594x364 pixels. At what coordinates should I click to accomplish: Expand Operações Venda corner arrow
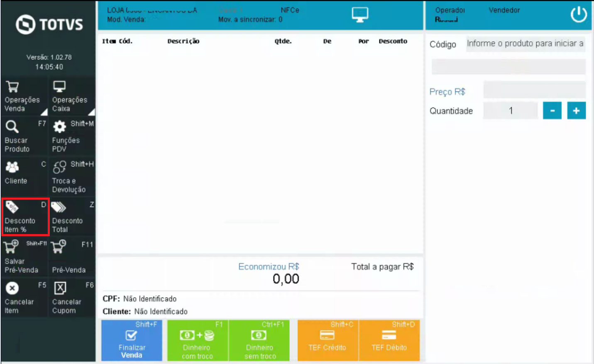click(x=44, y=112)
